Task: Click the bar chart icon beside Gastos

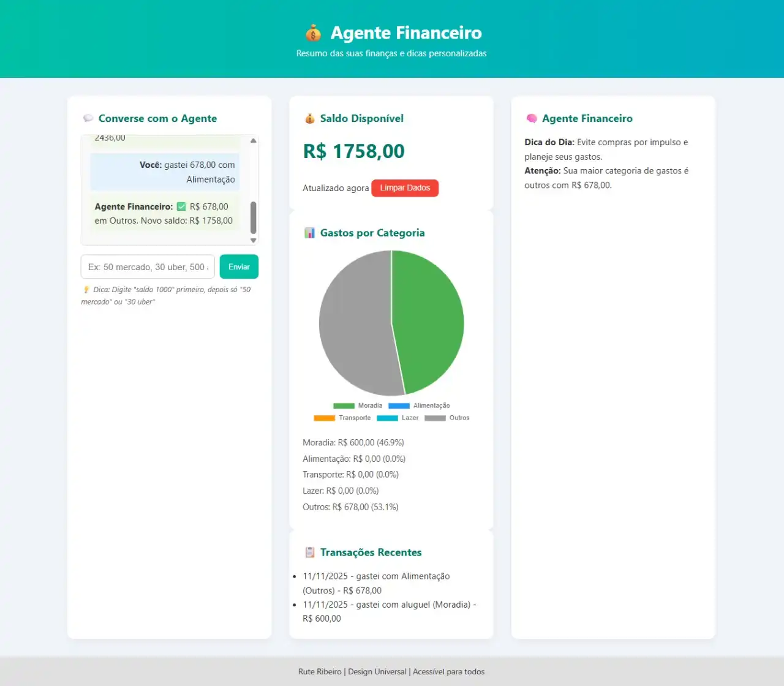Action: (310, 233)
